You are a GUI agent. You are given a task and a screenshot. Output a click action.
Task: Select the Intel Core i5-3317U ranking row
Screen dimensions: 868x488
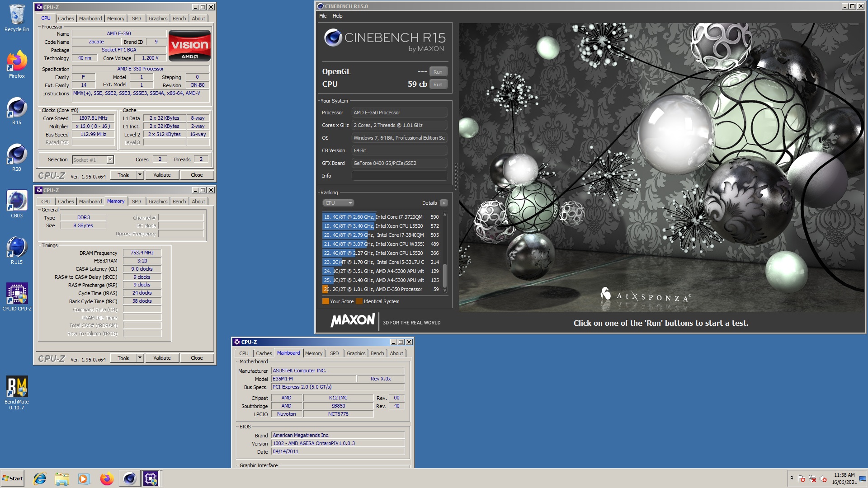(382, 262)
